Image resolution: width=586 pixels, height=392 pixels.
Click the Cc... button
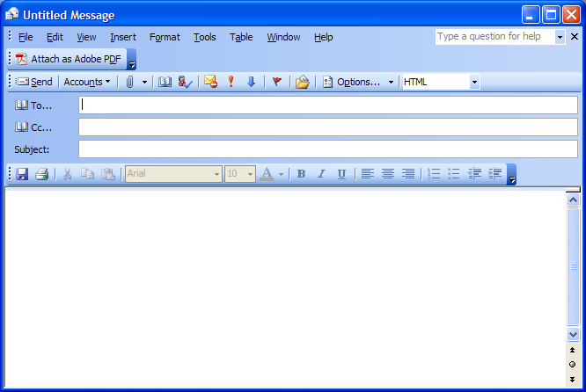33,127
